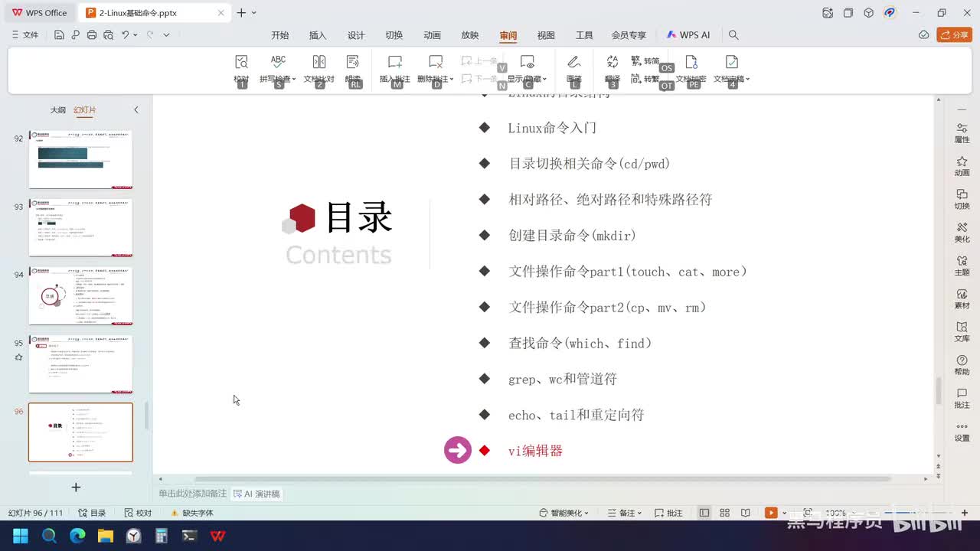Viewport: 980px width, 551px height.
Task: Open 文档比对 document compare
Action: 319,69
